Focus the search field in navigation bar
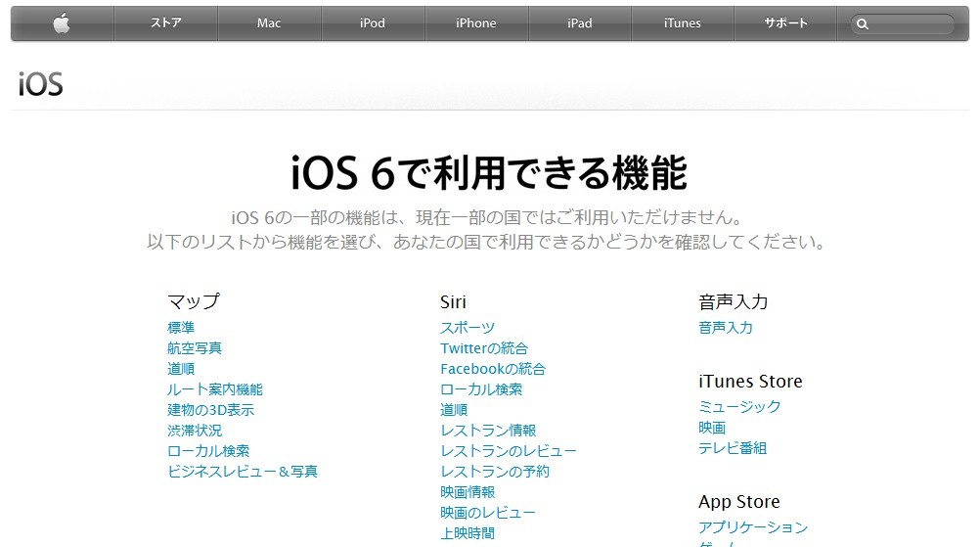Viewport: 980px width, 547px height. [903, 24]
